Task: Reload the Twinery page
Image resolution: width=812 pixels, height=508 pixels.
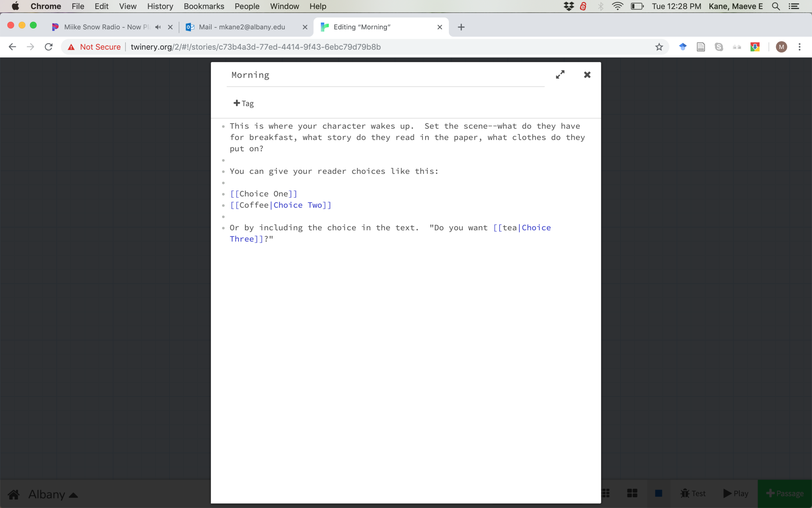Action: tap(48, 47)
